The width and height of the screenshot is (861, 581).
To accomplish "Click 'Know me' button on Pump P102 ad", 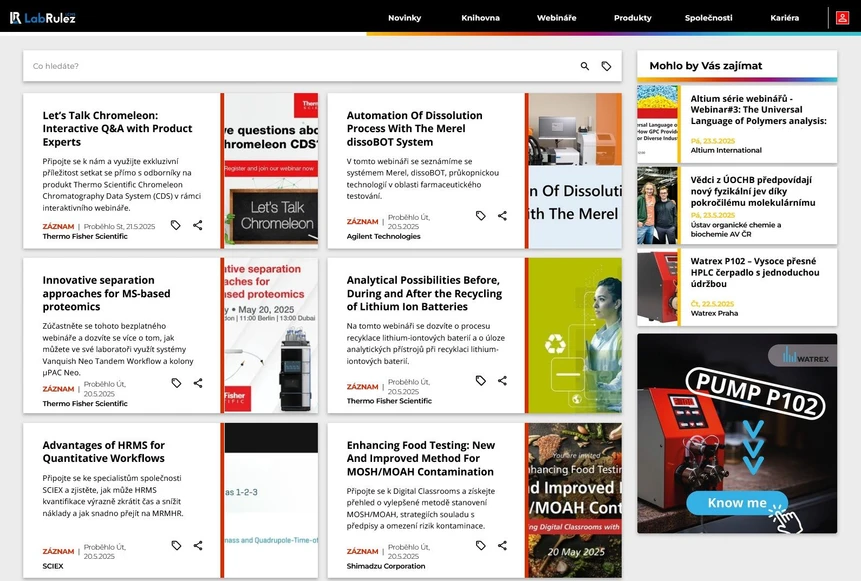I will (737, 502).
